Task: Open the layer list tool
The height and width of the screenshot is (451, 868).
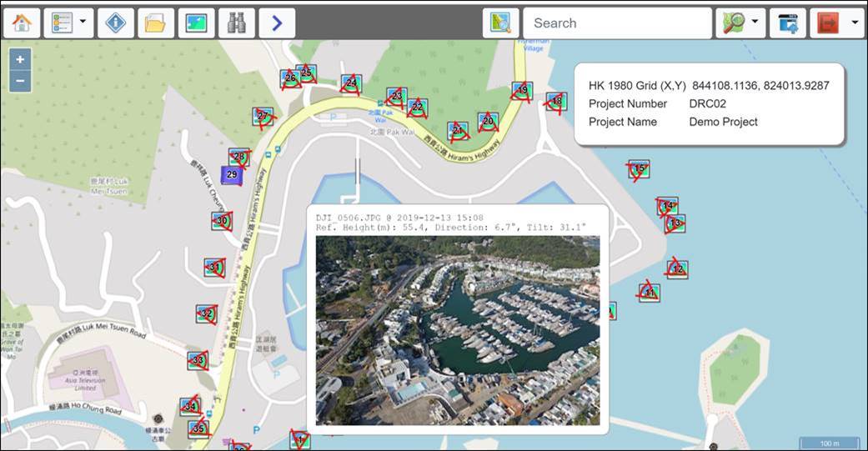Action: pos(62,23)
